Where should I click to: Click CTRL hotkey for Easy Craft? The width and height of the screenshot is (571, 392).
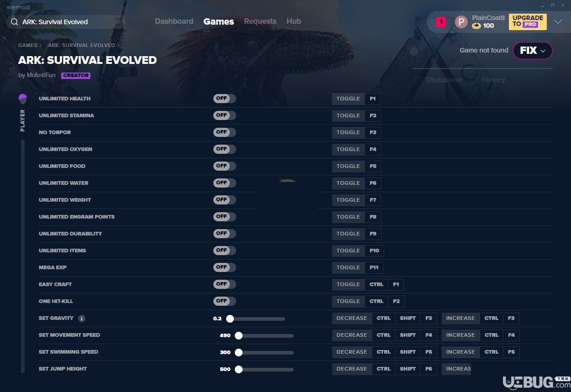point(376,284)
